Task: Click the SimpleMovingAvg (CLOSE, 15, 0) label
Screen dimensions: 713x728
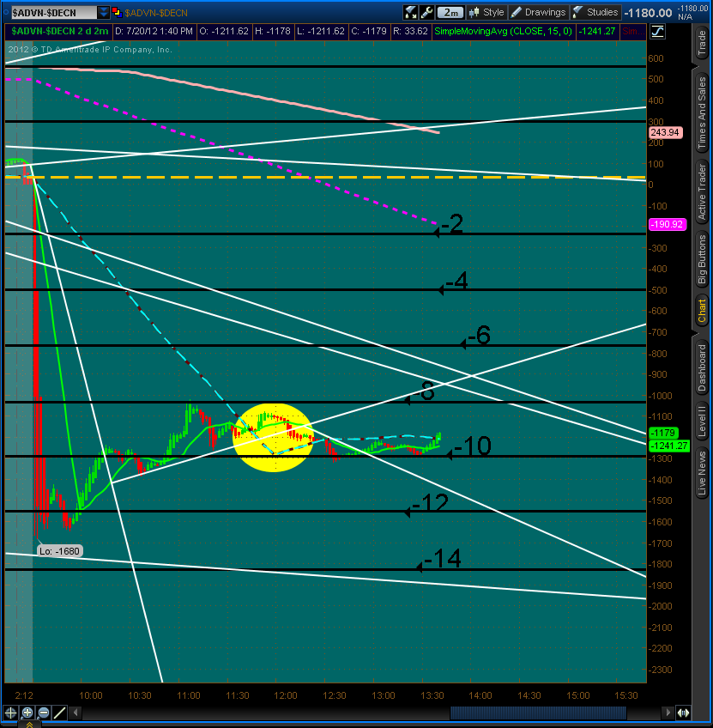Action: (504, 32)
